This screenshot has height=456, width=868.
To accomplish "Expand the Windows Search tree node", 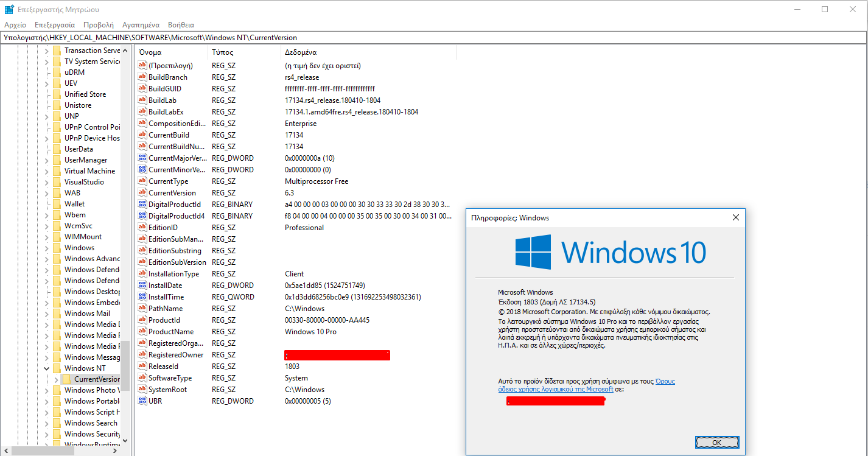I will tap(46, 423).
